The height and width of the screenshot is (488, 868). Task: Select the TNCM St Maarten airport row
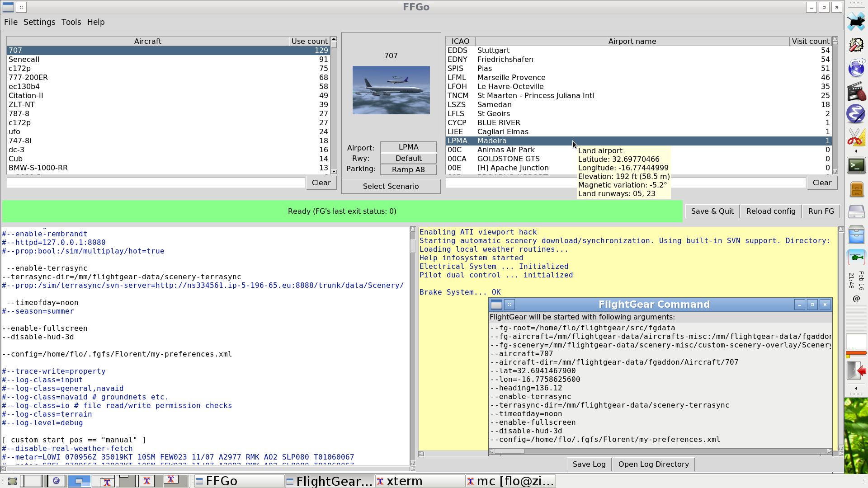pos(639,96)
